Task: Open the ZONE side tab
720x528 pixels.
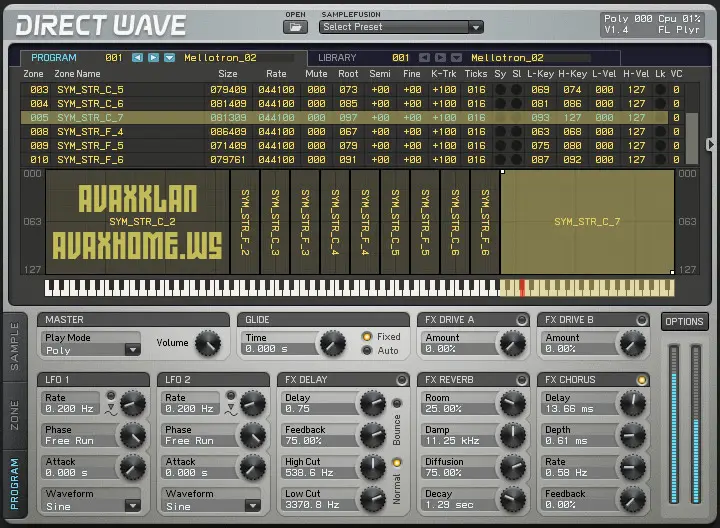Action: click(x=15, y=415)
